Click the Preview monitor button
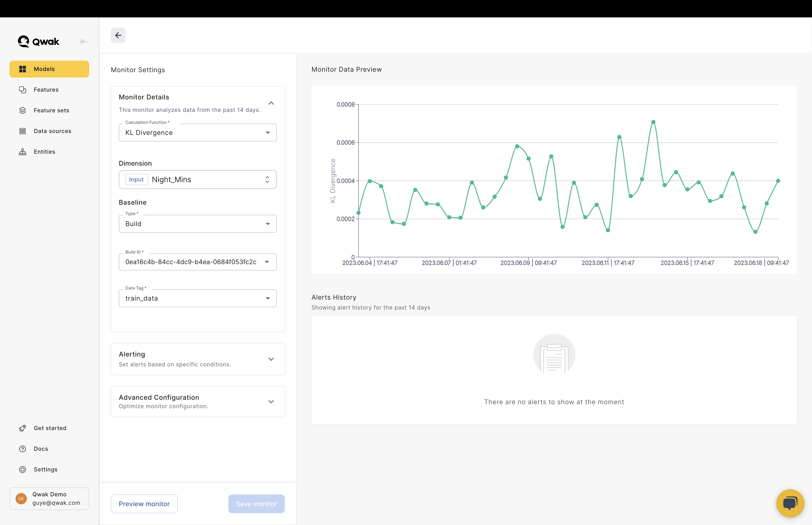This screenshot has width=812, height=525. (144, 504)
